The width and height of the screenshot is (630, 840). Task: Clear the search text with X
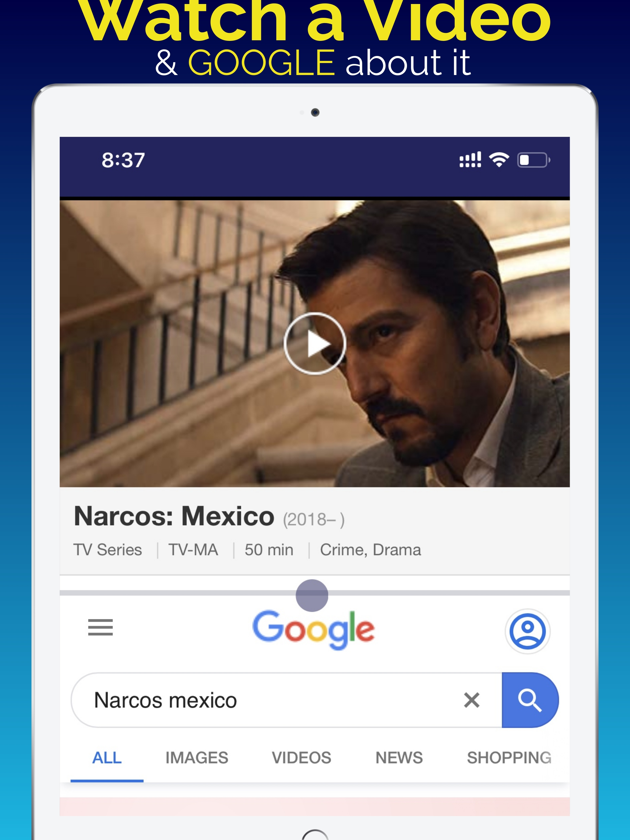click(x=472, y=700)
